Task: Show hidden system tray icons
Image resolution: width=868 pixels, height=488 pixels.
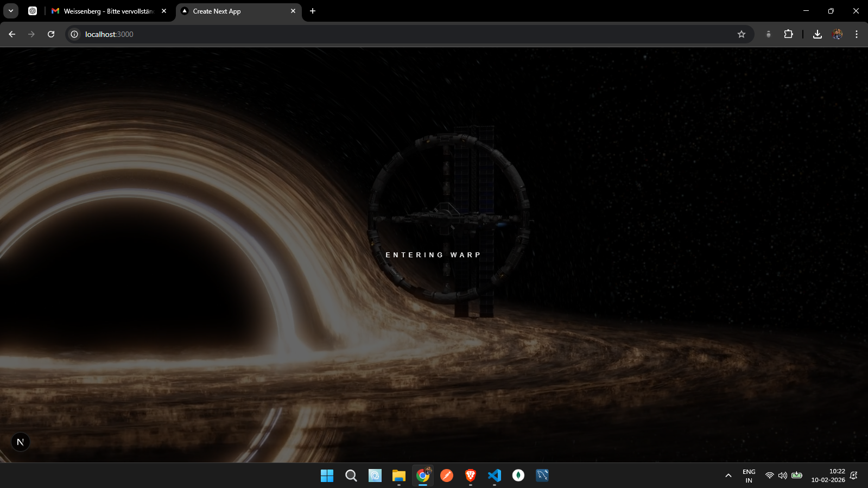Action: pyautogui.click(x=728, y=476)
